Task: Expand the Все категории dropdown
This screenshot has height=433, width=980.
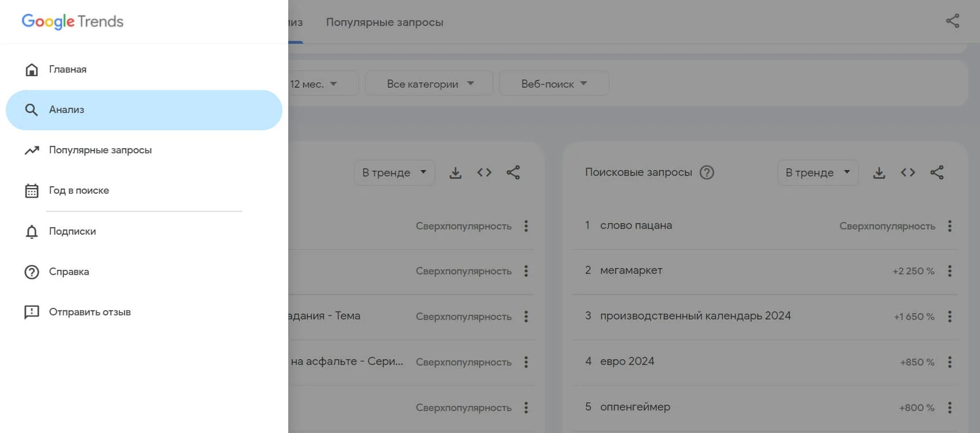Action: pos(429,84)
